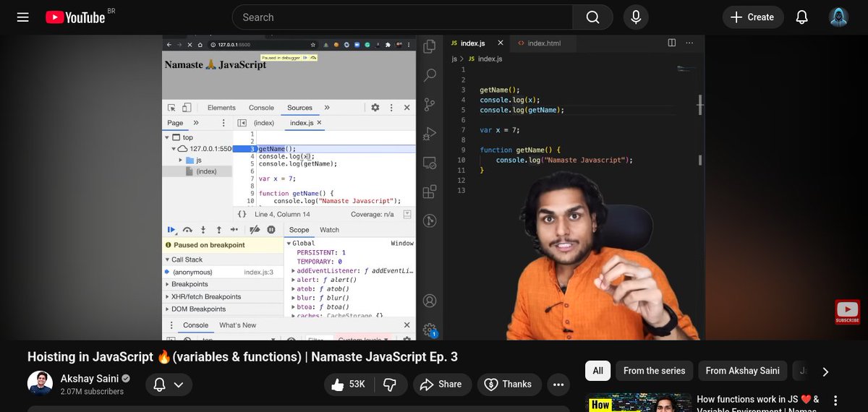Screen dimensions: 868x412
Task: Open Akshay Saini channel avatar
Action: coord(40,384)
